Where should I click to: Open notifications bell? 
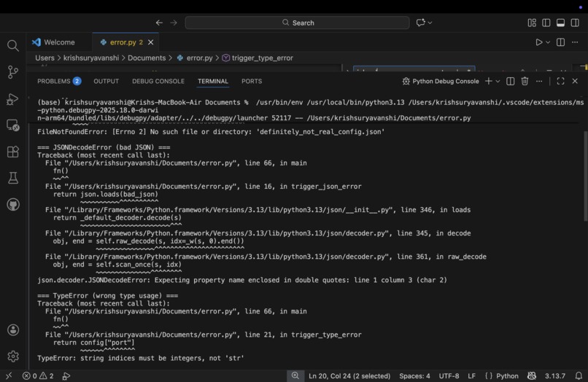579,375
